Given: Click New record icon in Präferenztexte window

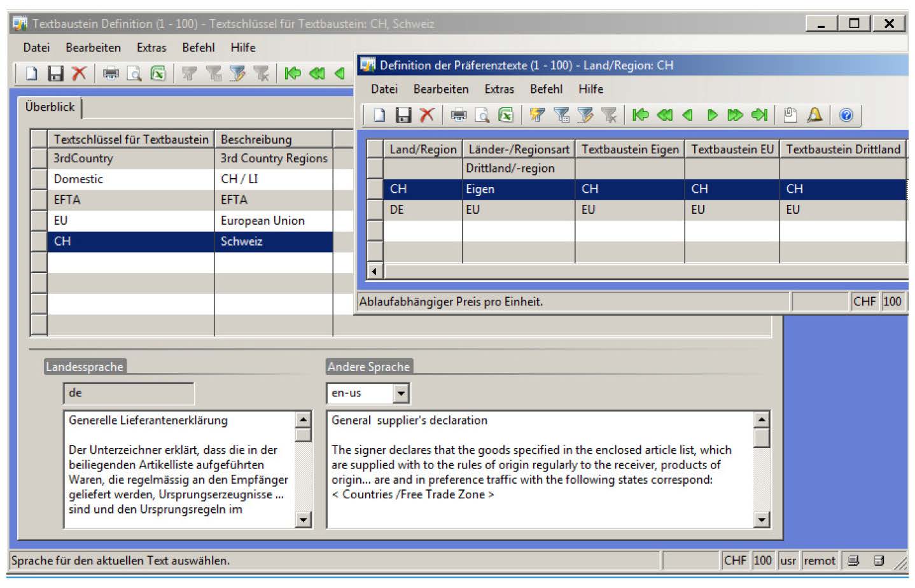Looking at the screenshot, I should 379,115.
